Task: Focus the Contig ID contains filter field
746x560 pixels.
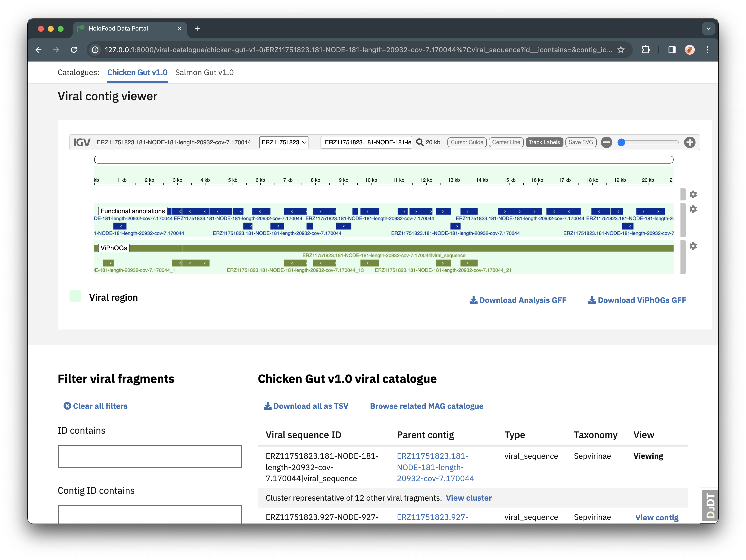Action: coord(150,514)
